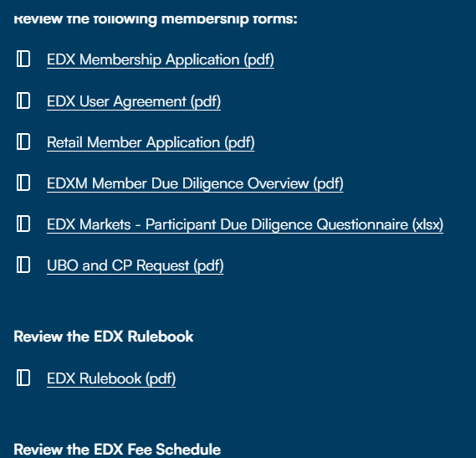The width and height of the screenshot is (476, 458).
Task: Follow the link about ultimate beneficial owner request
Action: 135,265
